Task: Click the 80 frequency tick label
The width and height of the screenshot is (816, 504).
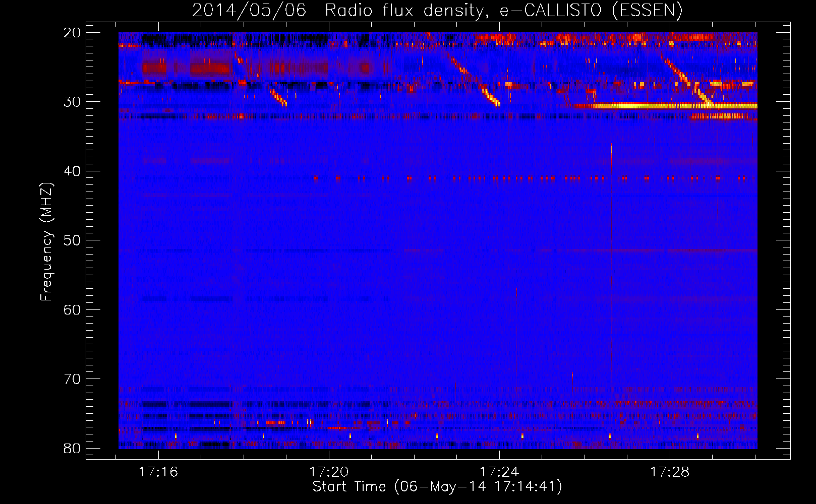Action: pyautogui.click(x=73, y=449)
